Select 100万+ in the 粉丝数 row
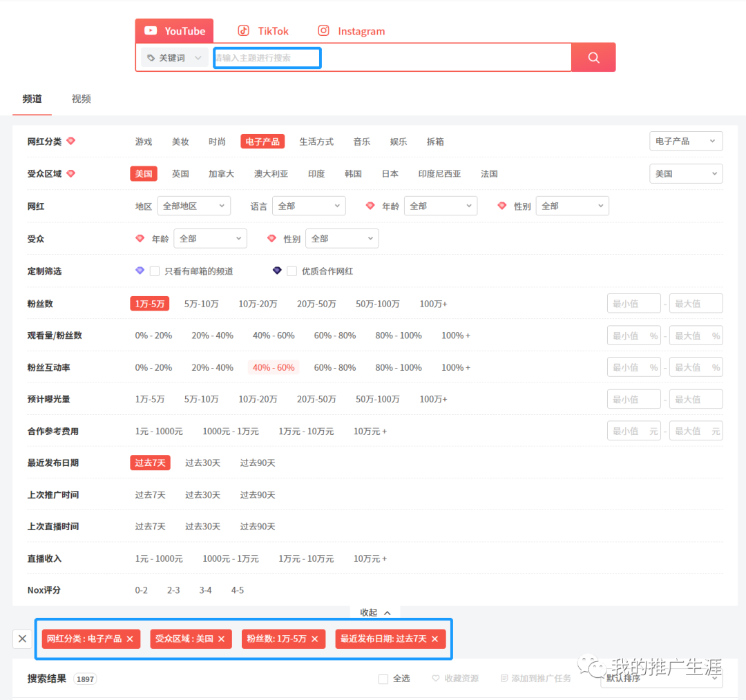The width and height of the screenshot is (746, 700). (x=433, y=304)
